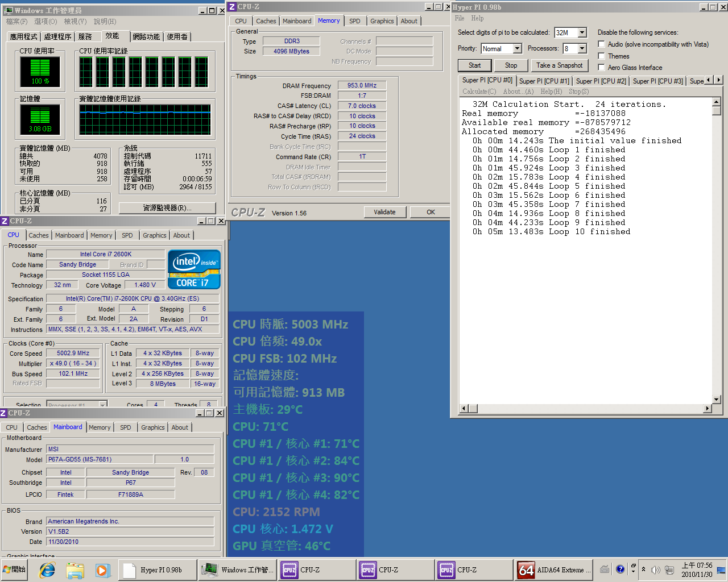Switch to AIDA64 Extreme taskbar button
728x582 pixels.
pyautogui.click(x=555, y=570)
